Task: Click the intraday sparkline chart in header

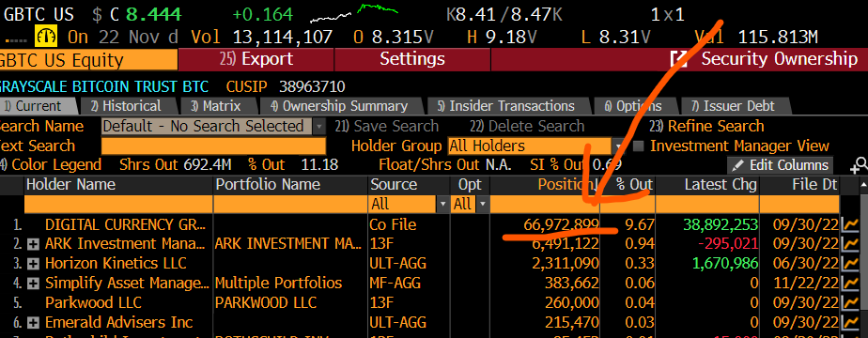Action: coord(354,13)
